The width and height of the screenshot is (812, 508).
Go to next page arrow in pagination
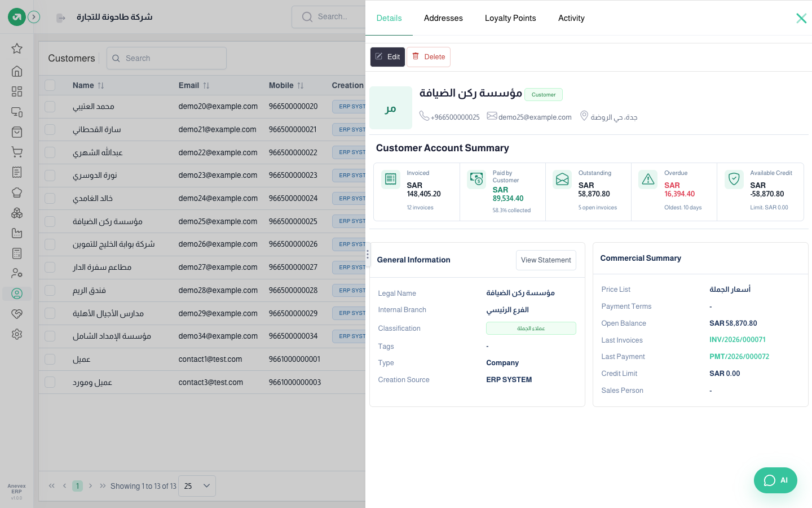[x=90, y=486]
